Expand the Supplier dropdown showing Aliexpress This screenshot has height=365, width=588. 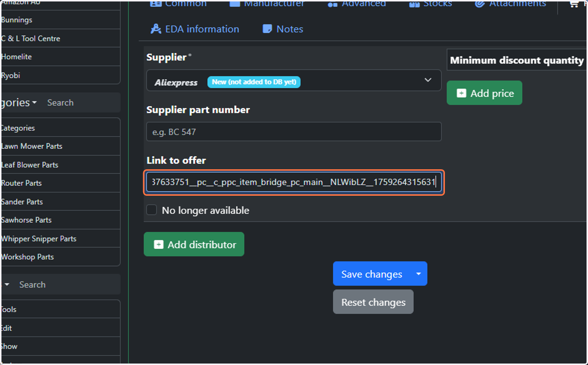click(x=294, y=80)
